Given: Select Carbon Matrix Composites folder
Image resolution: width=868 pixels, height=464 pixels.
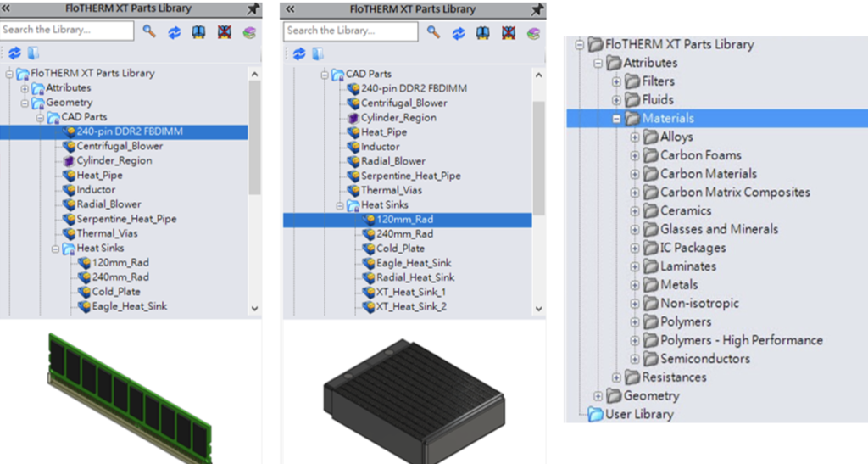Looking at the screenshot, I should pos(735,193).
